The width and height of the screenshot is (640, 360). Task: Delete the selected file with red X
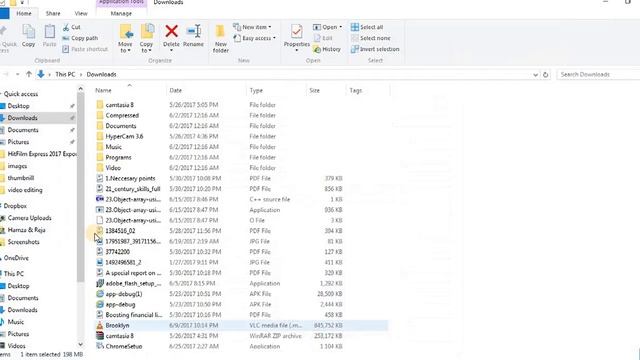171,36
